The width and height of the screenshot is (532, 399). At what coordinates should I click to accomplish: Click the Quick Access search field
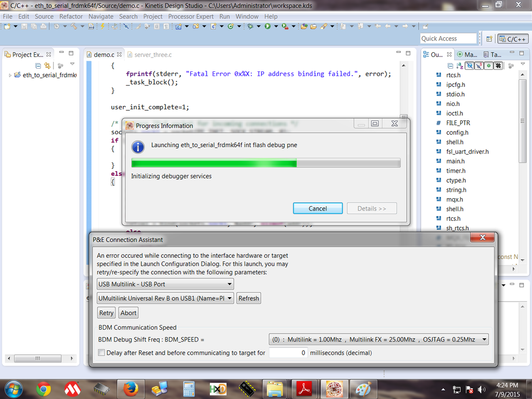pos(448,38)
